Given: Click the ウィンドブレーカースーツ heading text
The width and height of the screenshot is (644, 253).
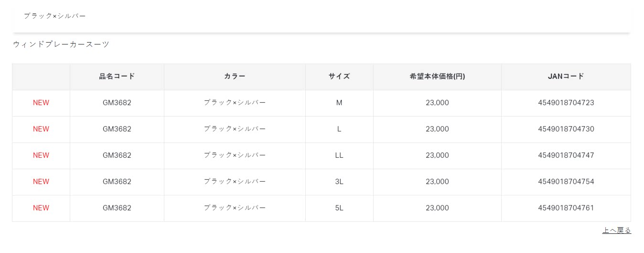Looking at the screenshot, I should coord(61,44).
